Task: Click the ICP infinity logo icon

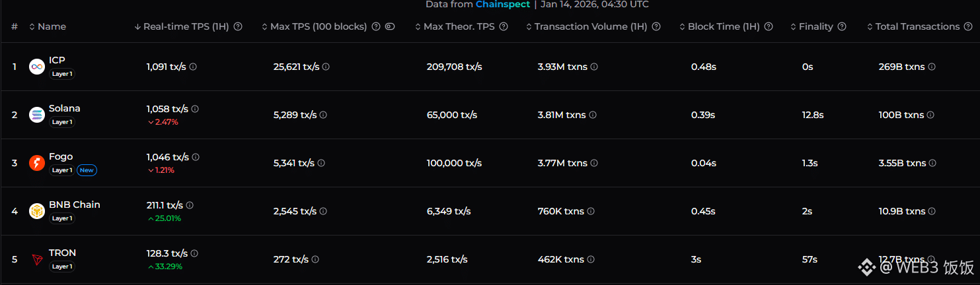Action: (x=37, y=67)
